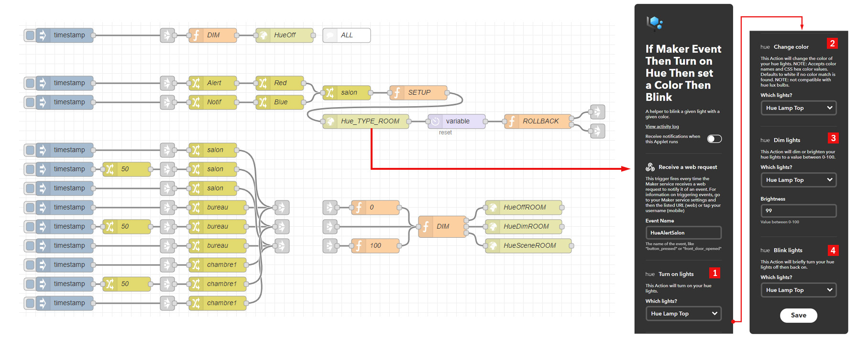Image resolution: width=868 pixels, height=353 pixels.
Task: Click the Alert change node
Action: click(x=213, y=83)
